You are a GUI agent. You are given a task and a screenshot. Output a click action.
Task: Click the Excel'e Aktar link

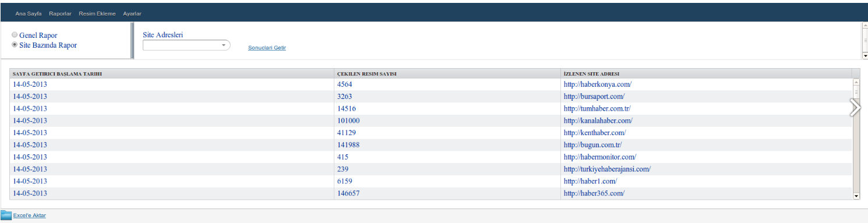tap(29, 215)
